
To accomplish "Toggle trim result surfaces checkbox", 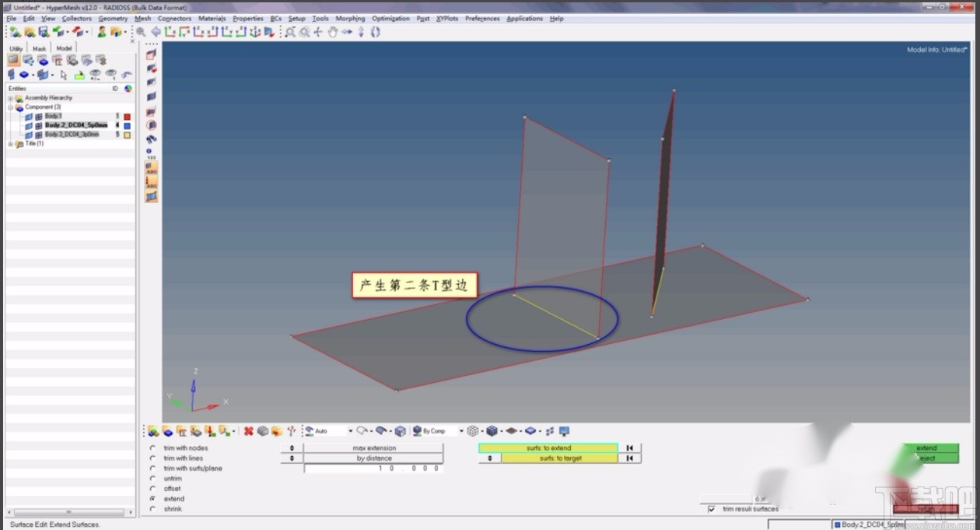I will tap(712, 509).
